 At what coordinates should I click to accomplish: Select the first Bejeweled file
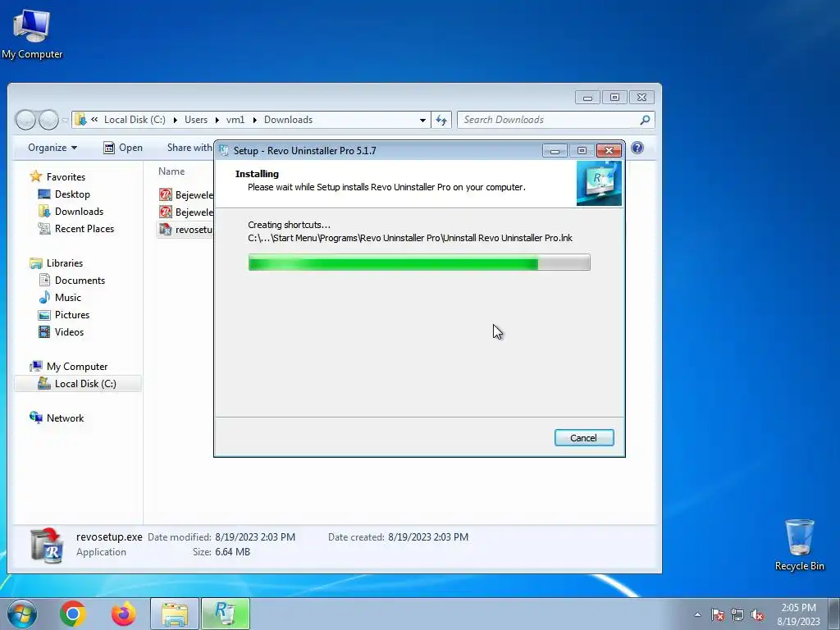click(x=186, y=194)
